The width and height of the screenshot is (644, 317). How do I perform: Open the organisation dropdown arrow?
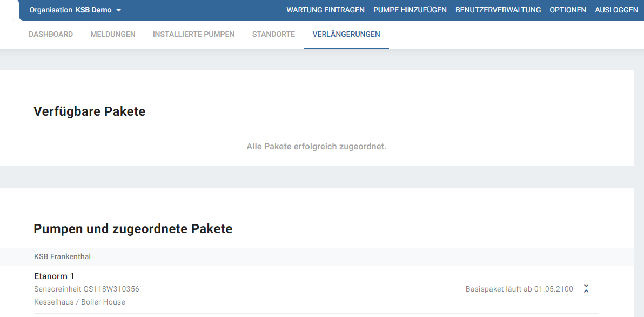[118, 10]
